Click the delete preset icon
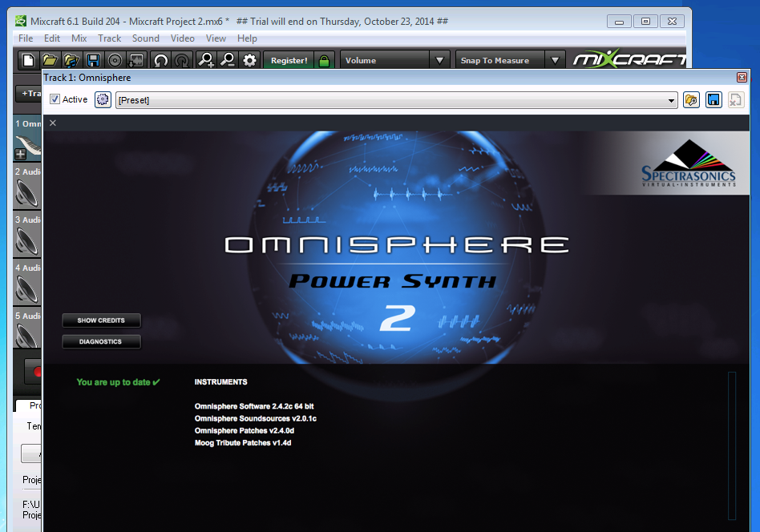This screenshot has width=760, height=532. (x=736, y=100)
